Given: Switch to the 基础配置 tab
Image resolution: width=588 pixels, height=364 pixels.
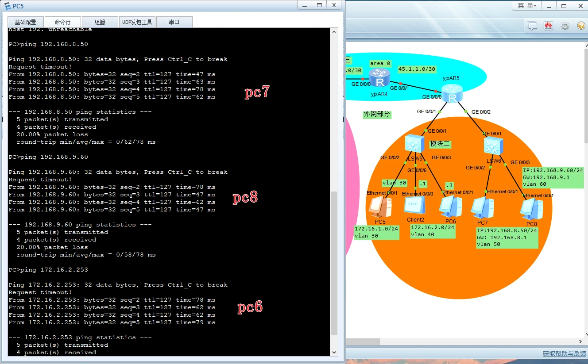Looking at the screenshot, I should pos(25,22).
